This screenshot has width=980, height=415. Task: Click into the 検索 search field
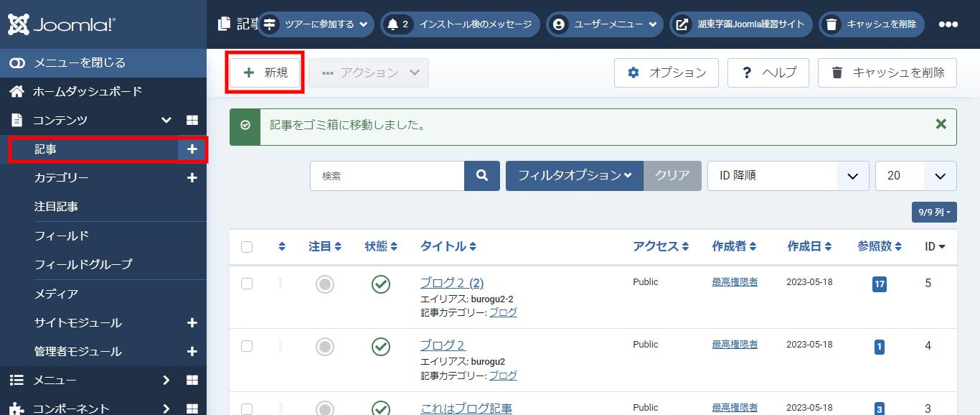point(387,176)
